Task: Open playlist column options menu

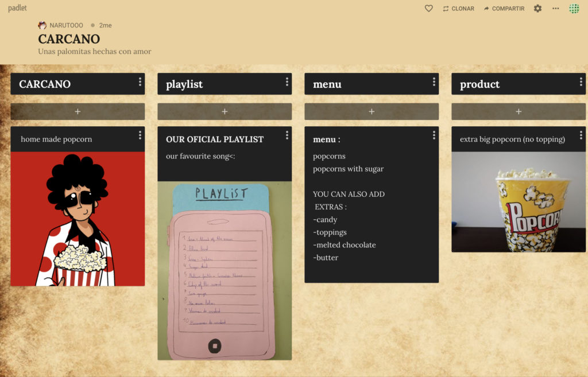Action: click(x=287, y=82)
